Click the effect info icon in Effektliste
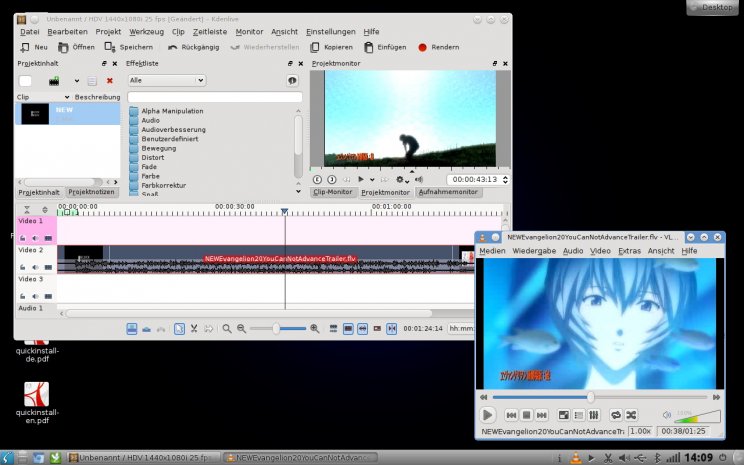This screenshot has width=744, height=465. [292, 81]
